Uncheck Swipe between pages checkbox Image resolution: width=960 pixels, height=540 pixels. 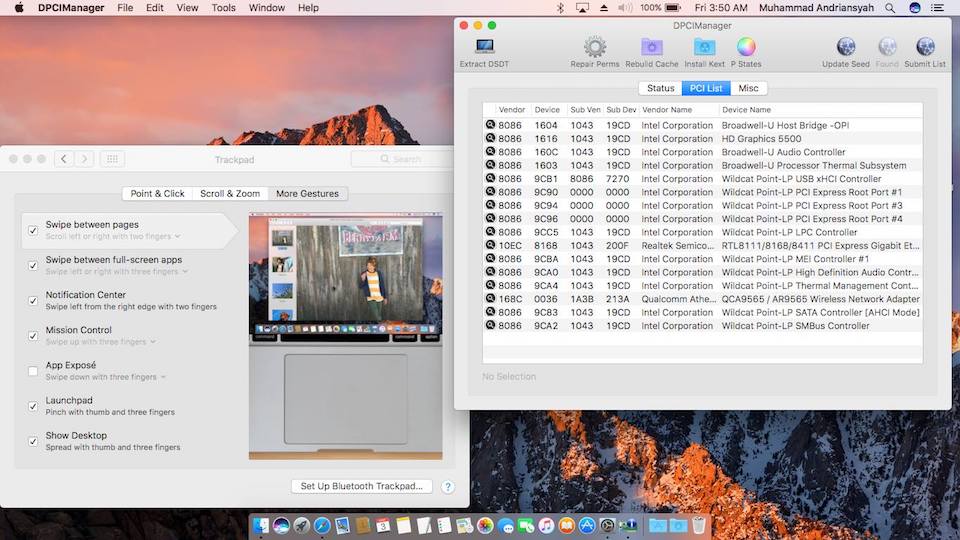tap(33, 230)
